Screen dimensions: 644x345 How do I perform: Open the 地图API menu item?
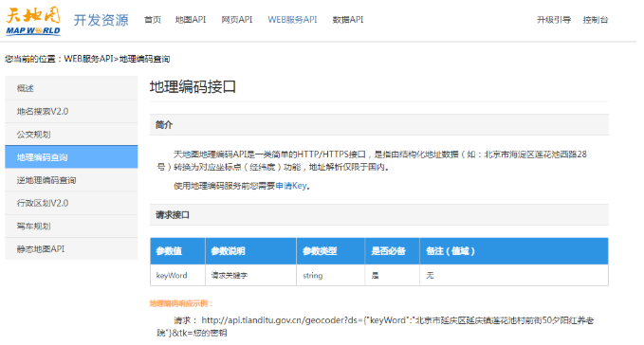191,20
